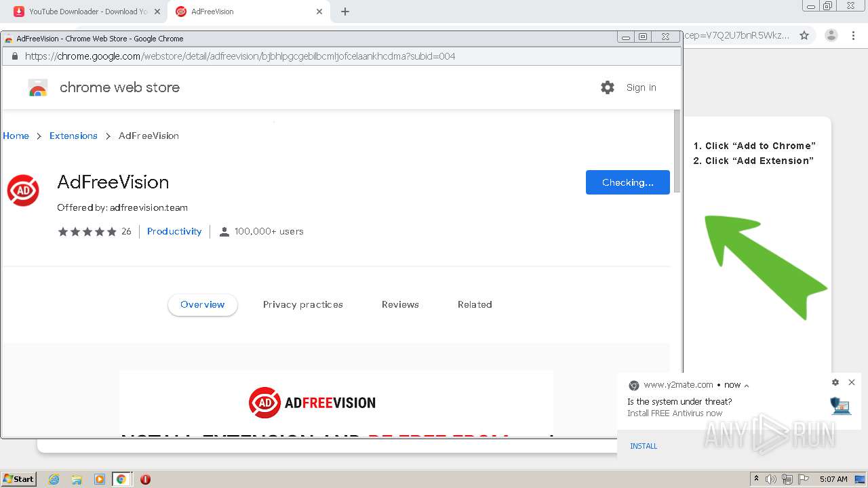Click INSTALL in the antivirus notification

click(x=644, y=446)
